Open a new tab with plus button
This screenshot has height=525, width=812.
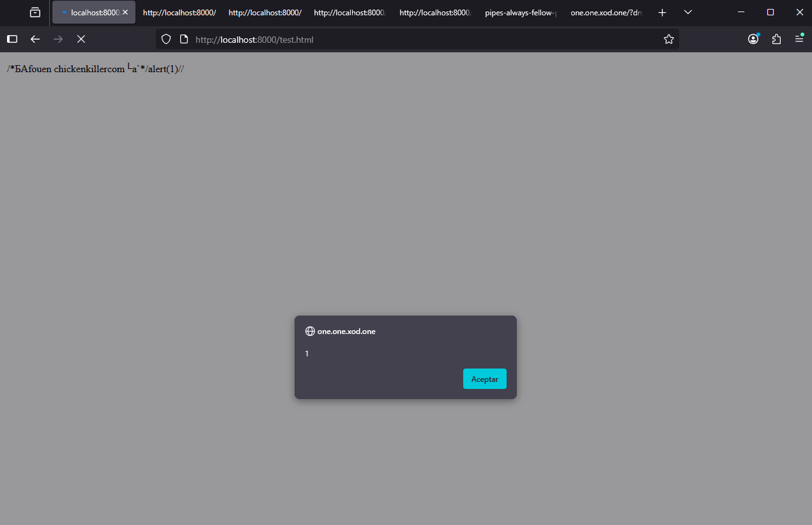pos(663,12)
